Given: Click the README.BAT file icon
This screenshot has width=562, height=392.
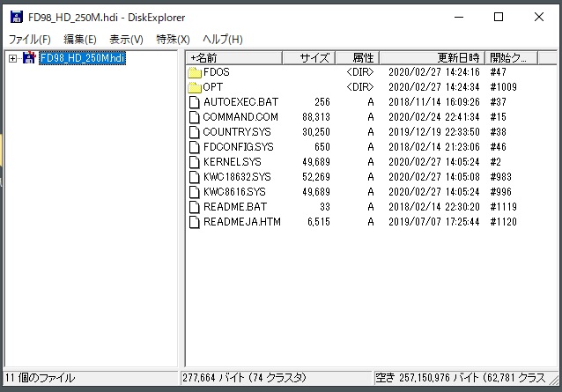Looking at the screenshot, I should coord(195,207).
